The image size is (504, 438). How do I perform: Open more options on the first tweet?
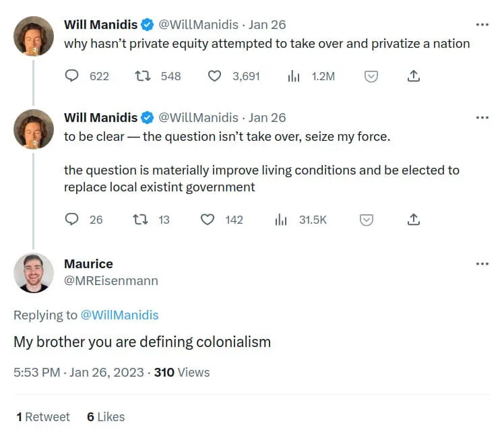pyautogui.click(x=482, y=25)
